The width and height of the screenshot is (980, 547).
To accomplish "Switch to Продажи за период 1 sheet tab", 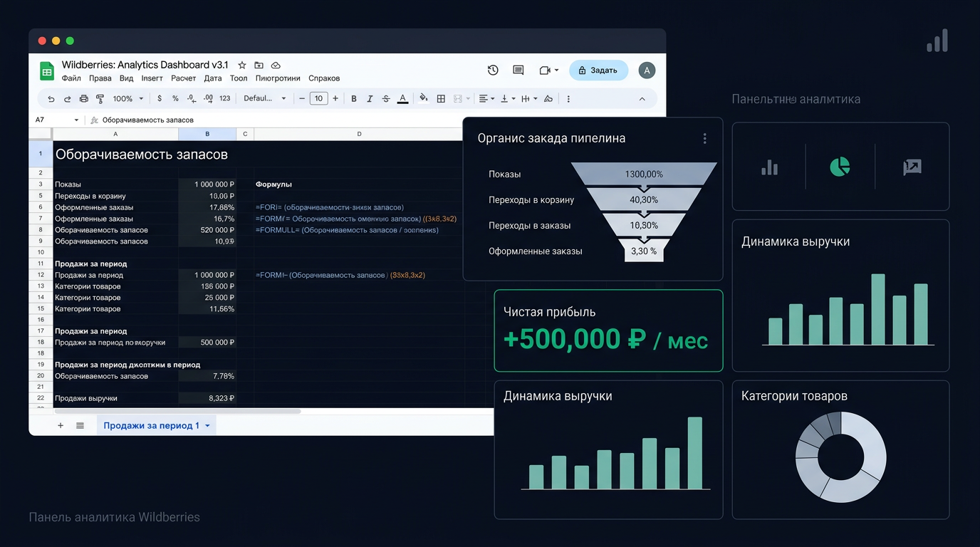I will point(157,425).
